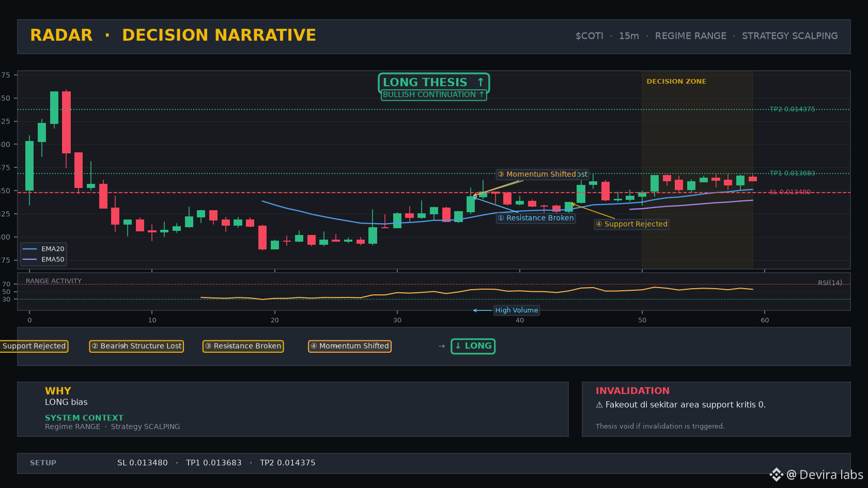This screenshot has width=868, height=488.
Task: Click the RSI(14) indicator label
Action: [830, 283]
